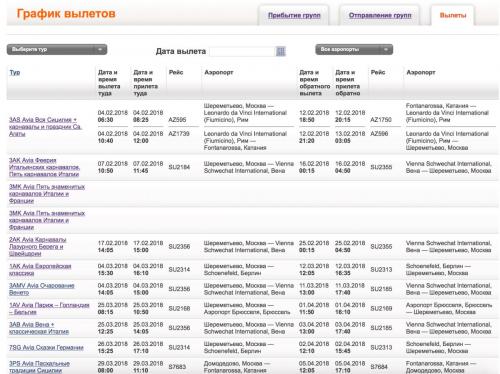Open tour '3AMV Avia Очарование Венето' link

(42, 289)
